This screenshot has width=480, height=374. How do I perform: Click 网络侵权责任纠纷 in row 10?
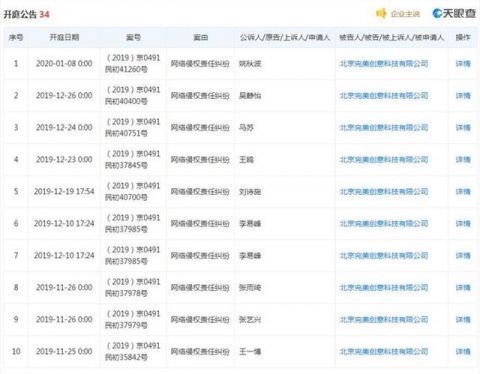pos(200,352)
